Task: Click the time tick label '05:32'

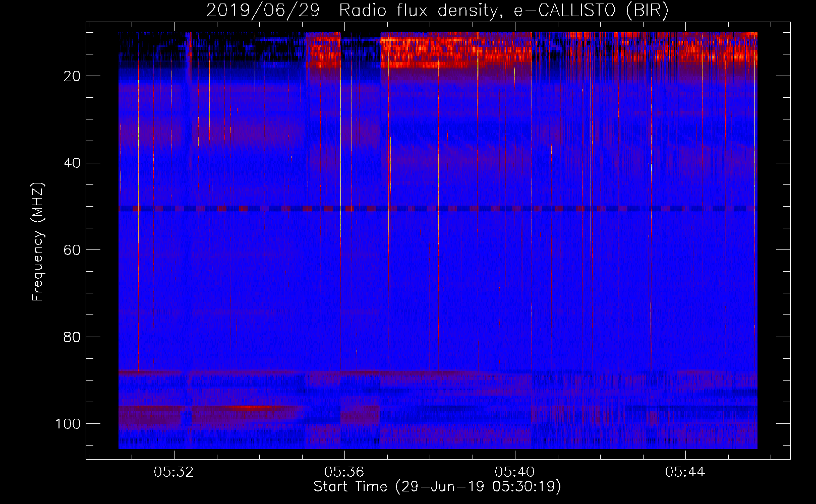Action: (x=174, y=472)
